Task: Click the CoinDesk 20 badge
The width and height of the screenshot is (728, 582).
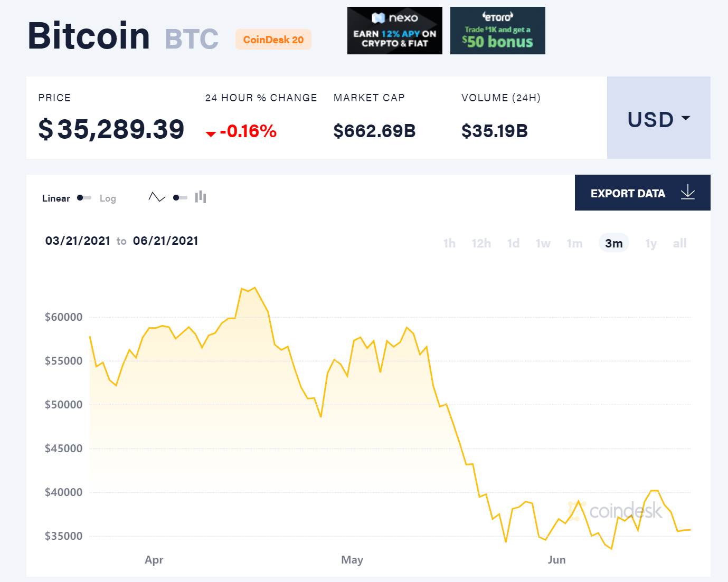Action: tap(273, 40)
